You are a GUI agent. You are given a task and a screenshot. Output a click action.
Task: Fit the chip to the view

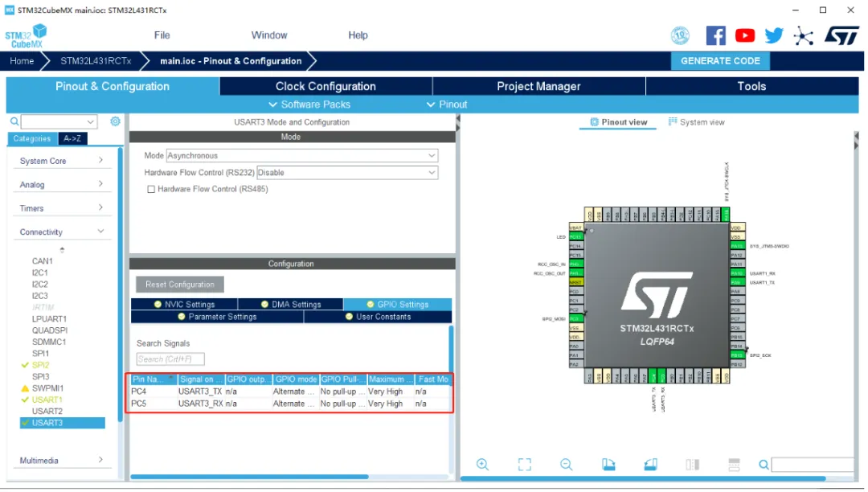524,465
